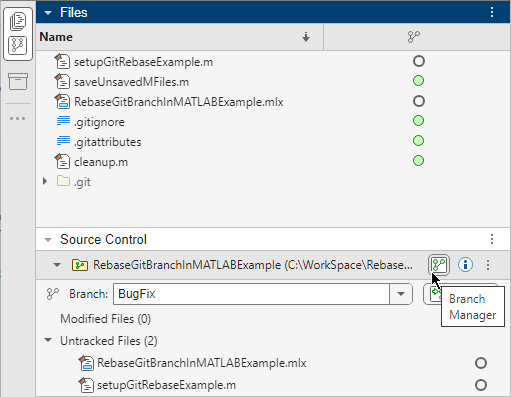Show more sidebar items via ellipsis
511x397 pixels.
(x=18, y=118)
